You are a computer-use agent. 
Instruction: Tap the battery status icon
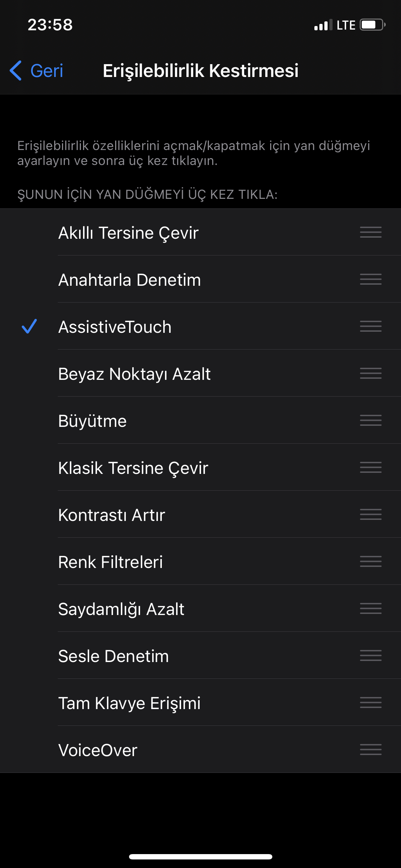pyautogui.click(x=372, y=25)
